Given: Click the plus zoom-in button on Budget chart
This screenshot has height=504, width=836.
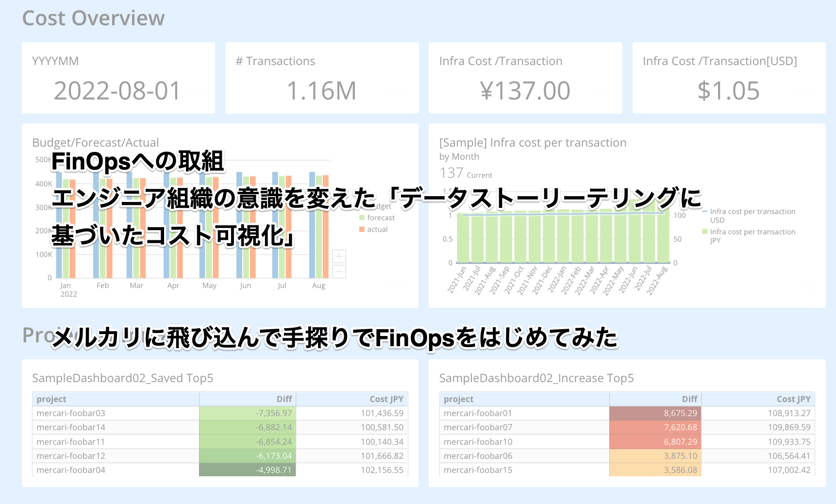Looking at the screenshot, I should click(339, 256).
